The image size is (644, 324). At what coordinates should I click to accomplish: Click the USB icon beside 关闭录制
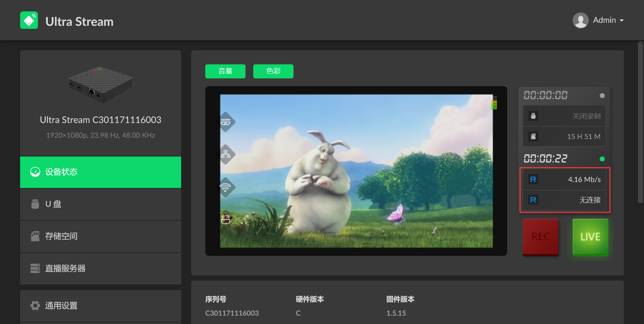tap(533, 116)
